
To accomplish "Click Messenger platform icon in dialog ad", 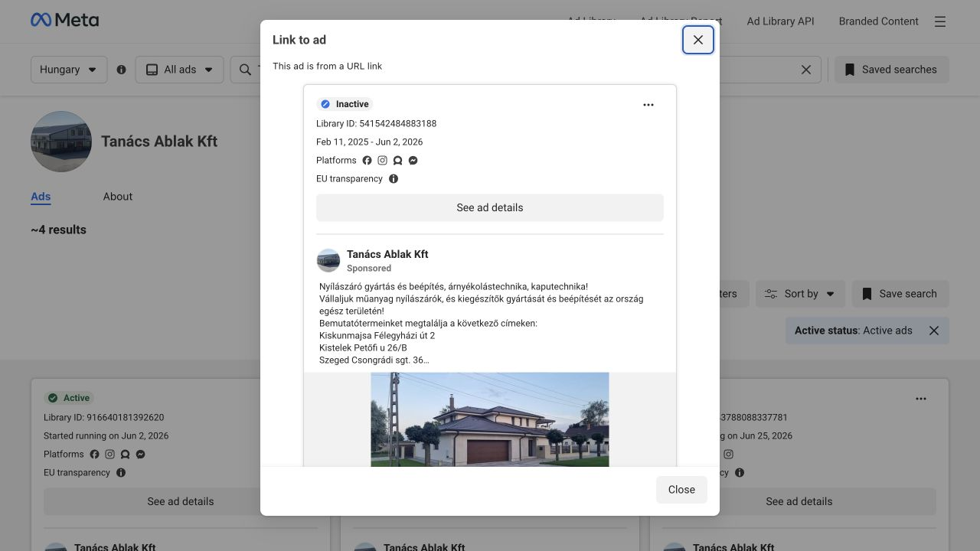I will 413,161.
